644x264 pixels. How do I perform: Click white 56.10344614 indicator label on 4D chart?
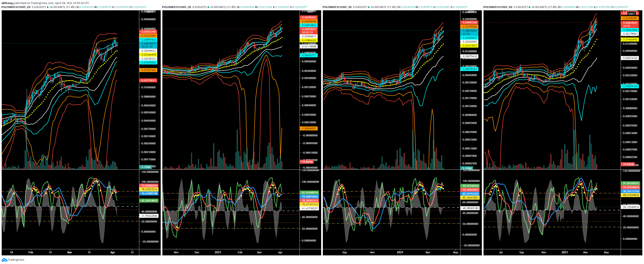tap(631, 207)
